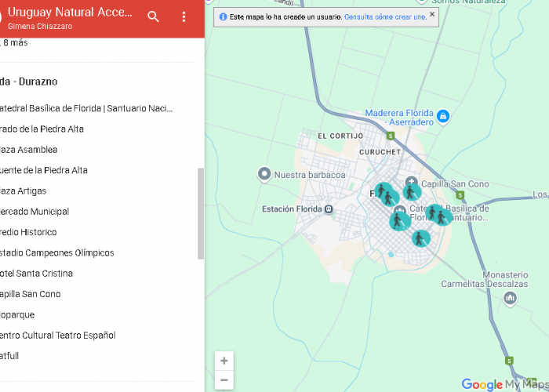Screen dimensions: 549x392
Task: Select Centro Cultural Teatro Español entry
Action: (x=58, y=336)
